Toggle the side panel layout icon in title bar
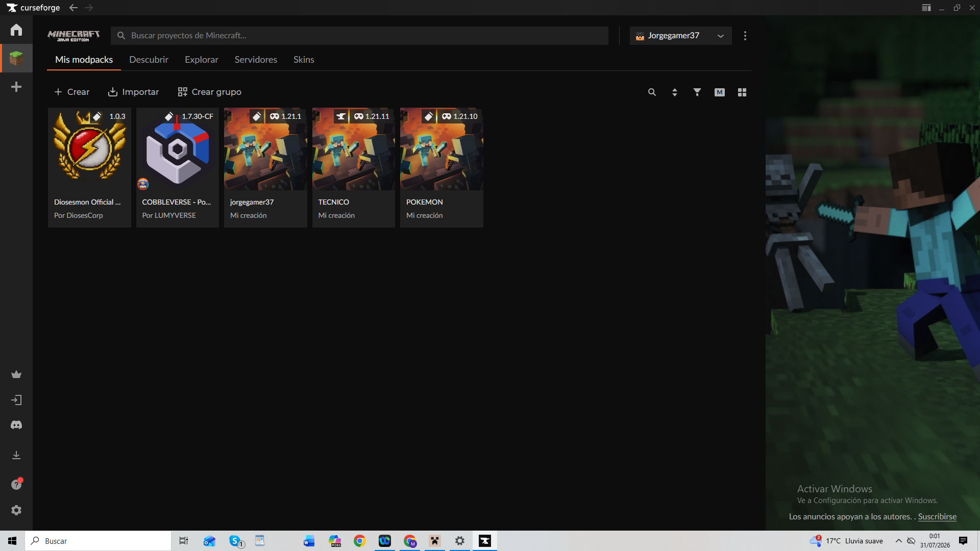The image size is (980, 551). click(926, 8)
